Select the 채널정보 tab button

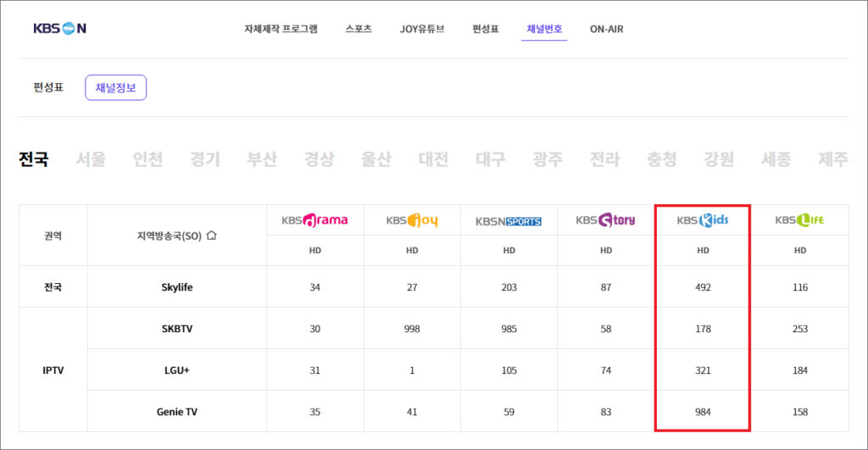pos(115,87)
